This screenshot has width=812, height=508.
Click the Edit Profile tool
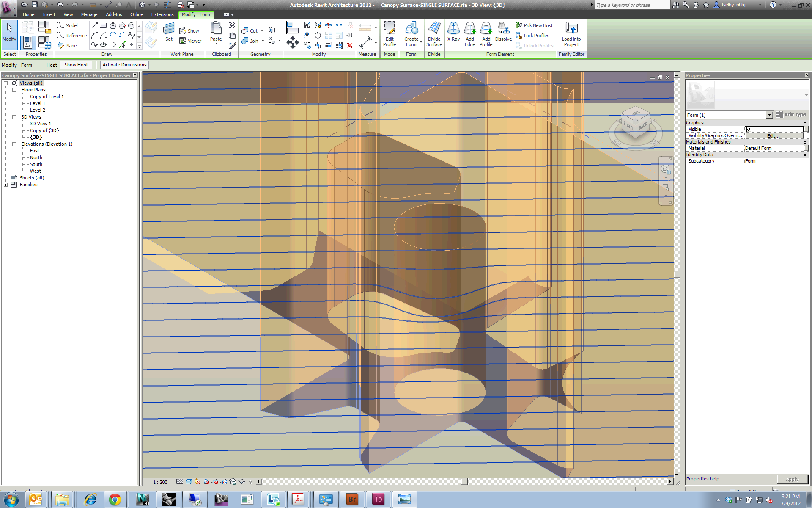click(x=390, y=34)
